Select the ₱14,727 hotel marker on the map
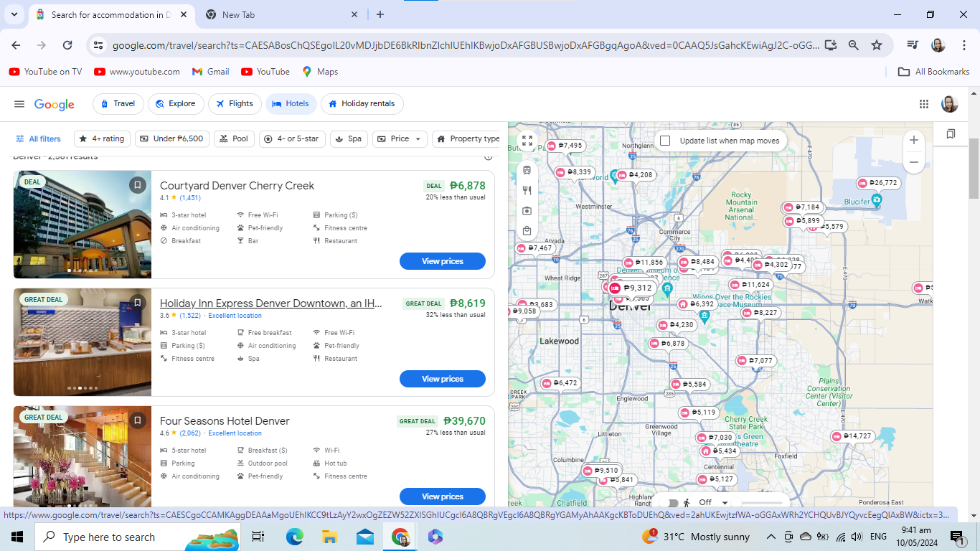This screenshot has height=551, width=980. point(852,436)
